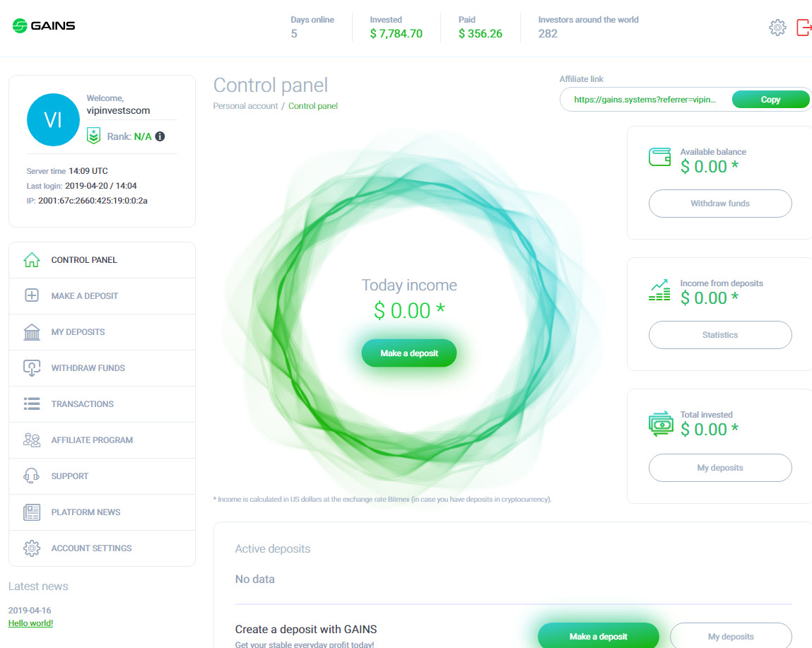This screenshot has height=648, width=812.
Task: Open the Hello world! news link
Action: tap(30, 623)
